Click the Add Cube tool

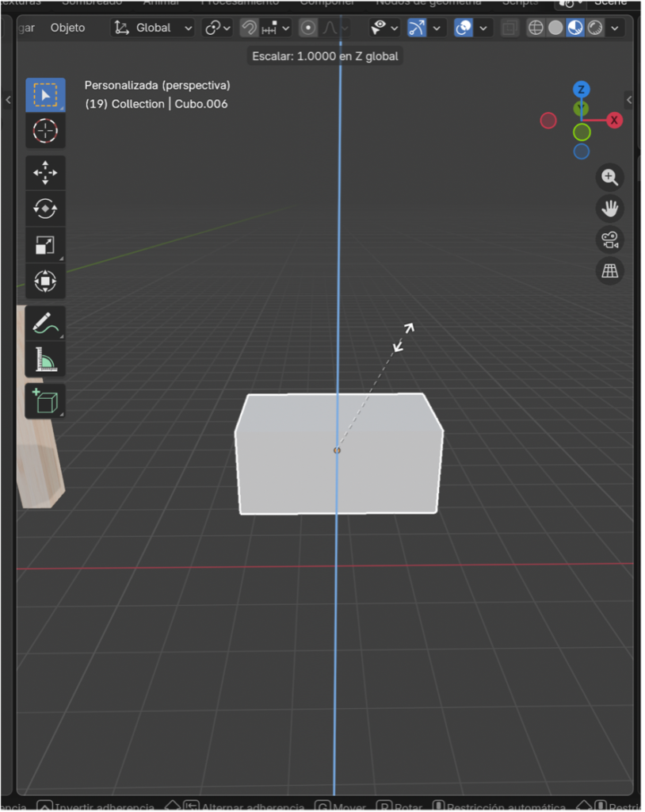(x=45, y=401)
